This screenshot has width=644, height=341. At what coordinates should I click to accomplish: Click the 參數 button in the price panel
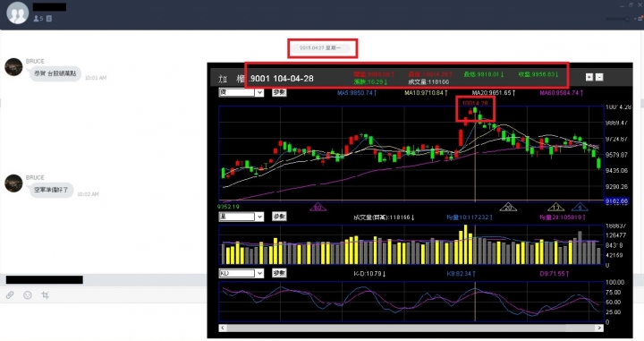pyautogui.click(x=279, y=92)
